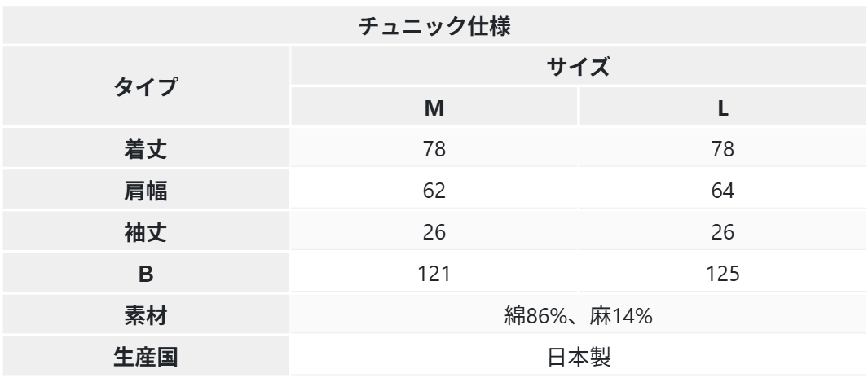The image size is (868, 378).
Task: Select the 袖丈 value 26 under M
Action: point(434,231)
